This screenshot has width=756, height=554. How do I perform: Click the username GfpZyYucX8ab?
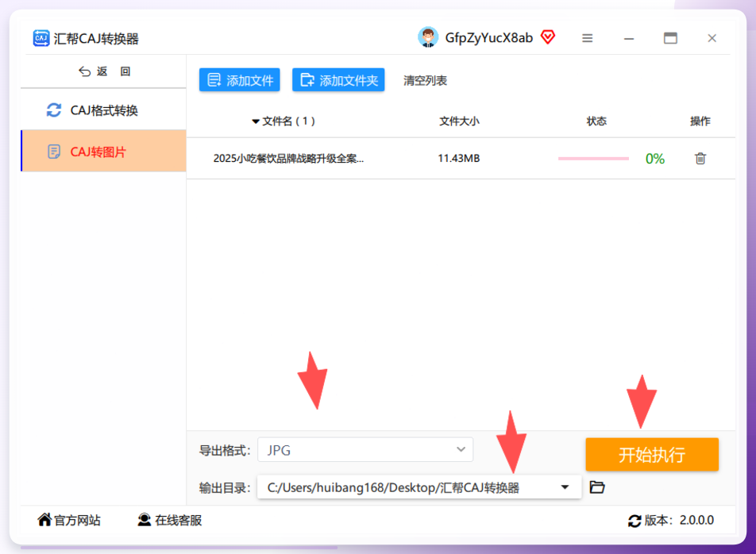click(x=488, y=37)
